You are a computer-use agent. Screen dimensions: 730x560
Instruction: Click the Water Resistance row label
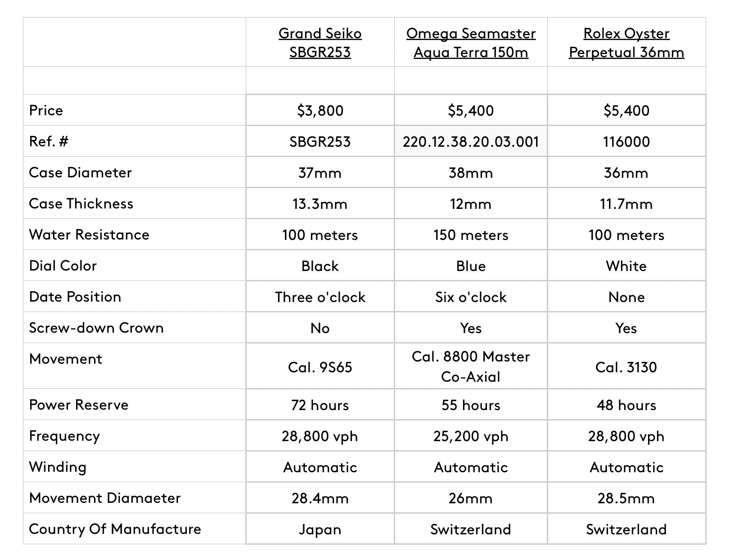(89, 235)
